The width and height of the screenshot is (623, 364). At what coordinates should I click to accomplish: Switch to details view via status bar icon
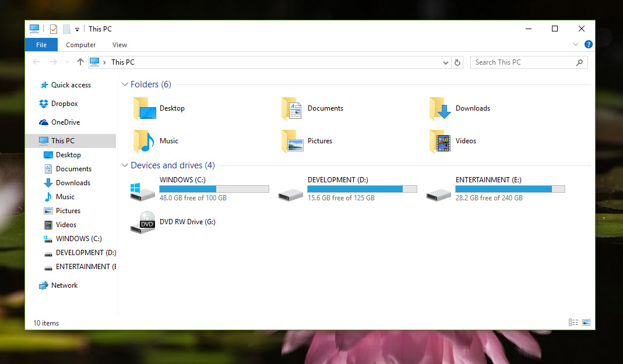(573, 322)
